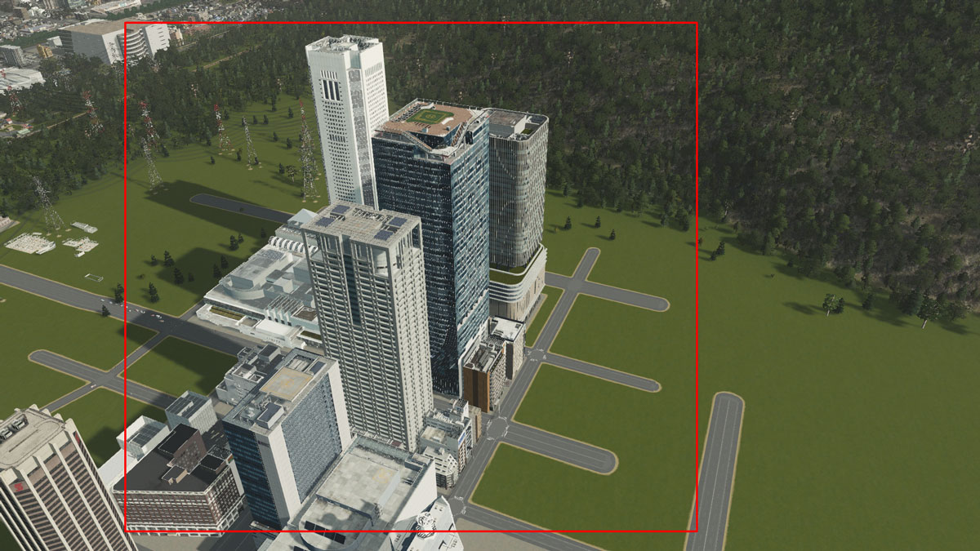Select the small white structures in the left field
This screenshot has width=980, height=551.
point(49,241)
